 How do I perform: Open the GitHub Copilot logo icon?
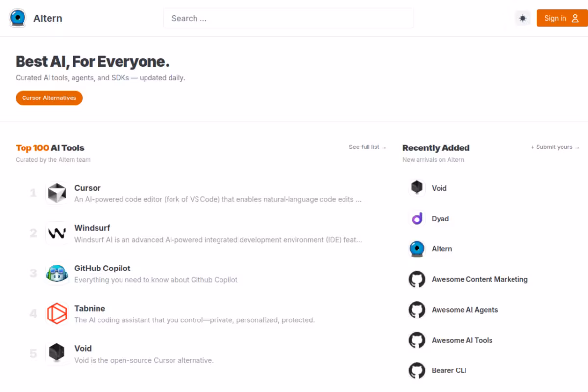tap(56, 274)
